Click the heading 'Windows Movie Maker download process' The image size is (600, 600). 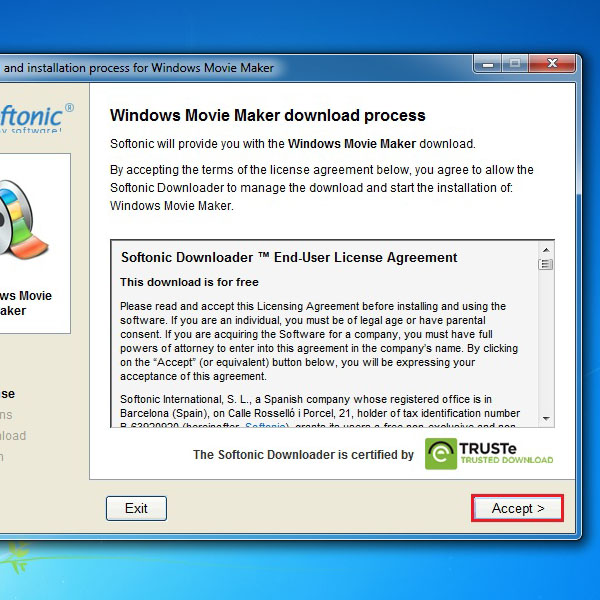tap(267, 116)
